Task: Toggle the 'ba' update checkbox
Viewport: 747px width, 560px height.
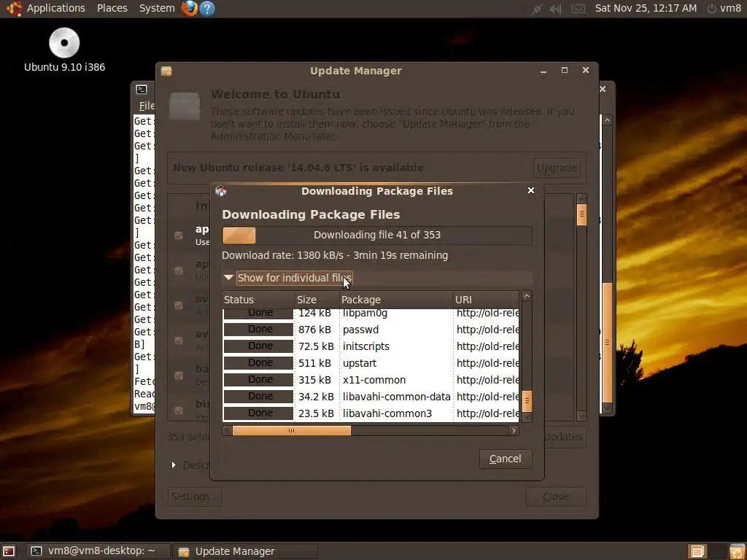Action: [x=179, y=376]
